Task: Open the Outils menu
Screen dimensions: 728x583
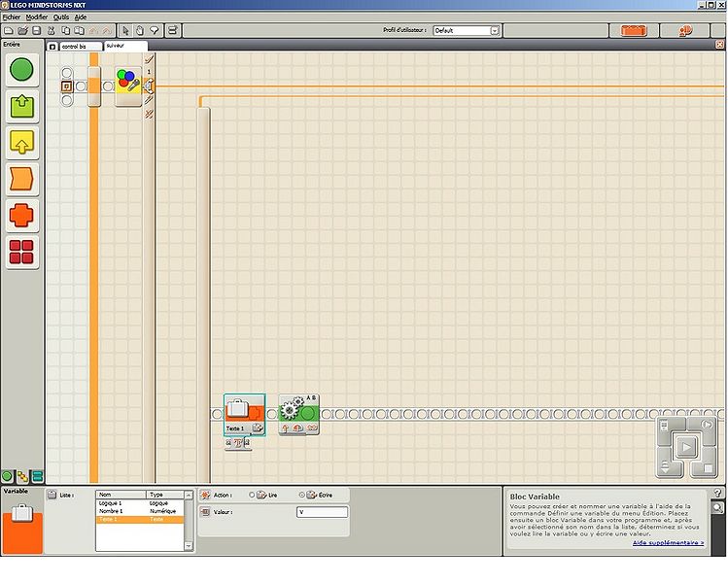Action: click(60, 17)
